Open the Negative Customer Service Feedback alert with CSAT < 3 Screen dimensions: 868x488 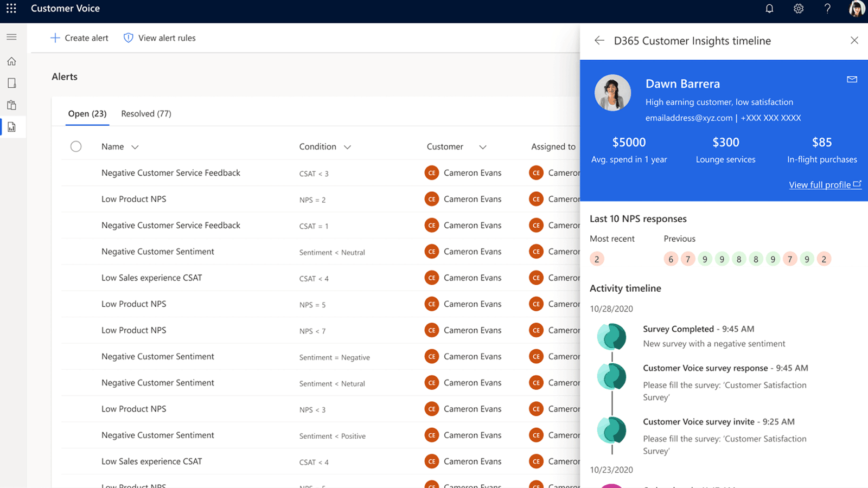[170, 173]
